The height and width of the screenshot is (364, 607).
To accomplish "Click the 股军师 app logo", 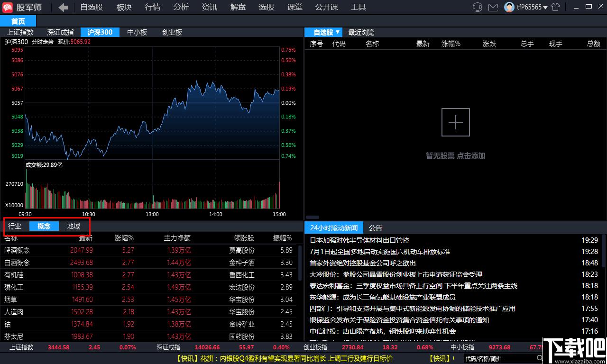I will click(x=8, y=7).
